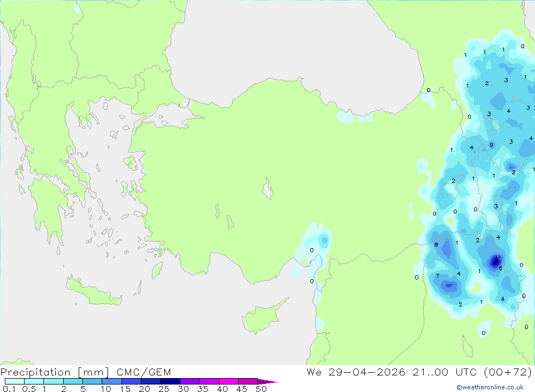Click the legend tick label '0.5'
The height and width of the screenshot is (392, 535).
[29, 389]
